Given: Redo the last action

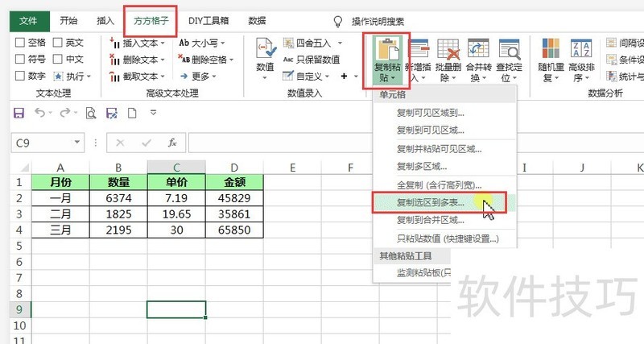Looking at the screenshot, I should tap(65, 112).
